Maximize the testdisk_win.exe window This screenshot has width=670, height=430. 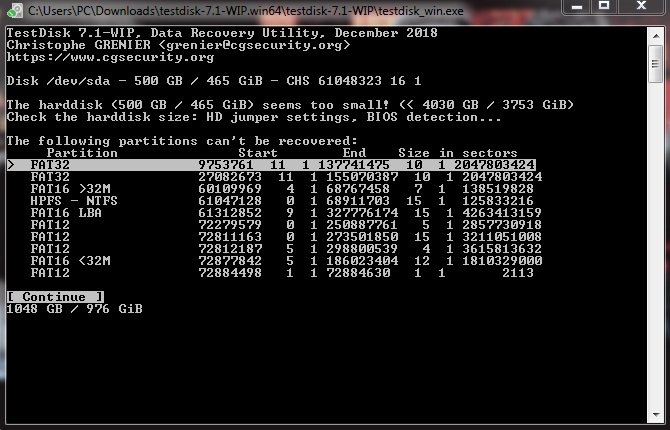tap(604, 6)
